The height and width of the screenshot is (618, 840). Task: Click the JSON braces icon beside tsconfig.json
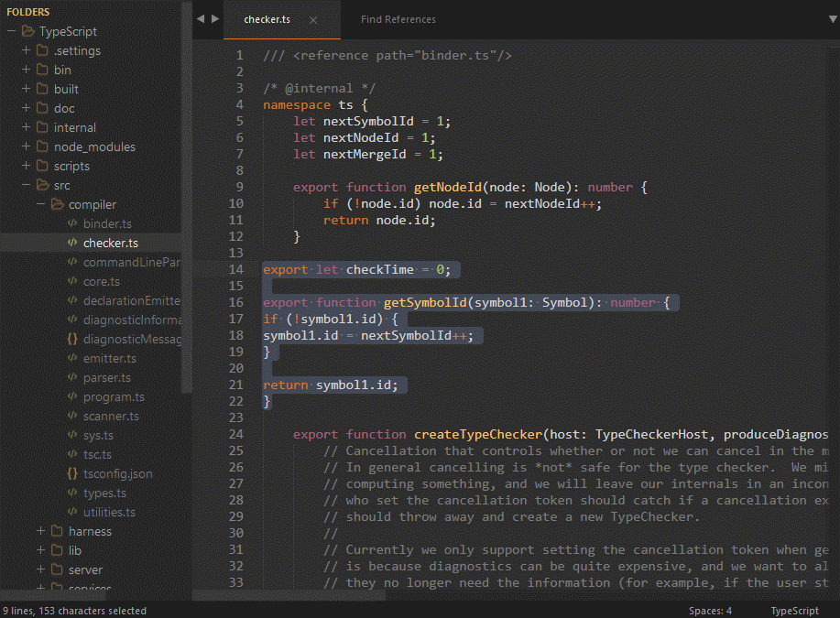[x=72, y=473]
